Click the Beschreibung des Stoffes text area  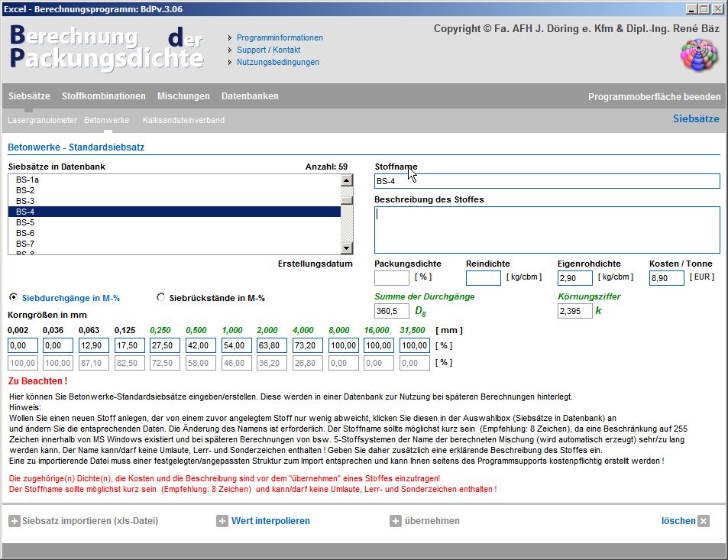pyautogui.click(x=547, y=230)
